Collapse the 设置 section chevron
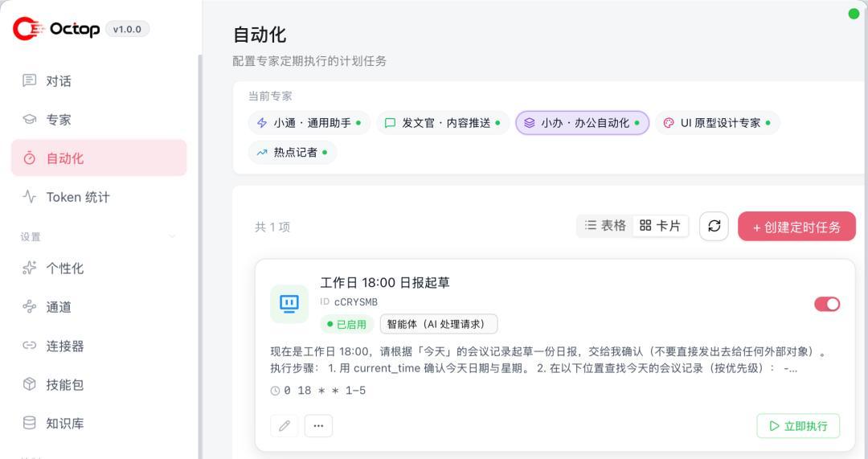Image resolution: width=868 pixels, height=459 pixels. tap(172, 237)
